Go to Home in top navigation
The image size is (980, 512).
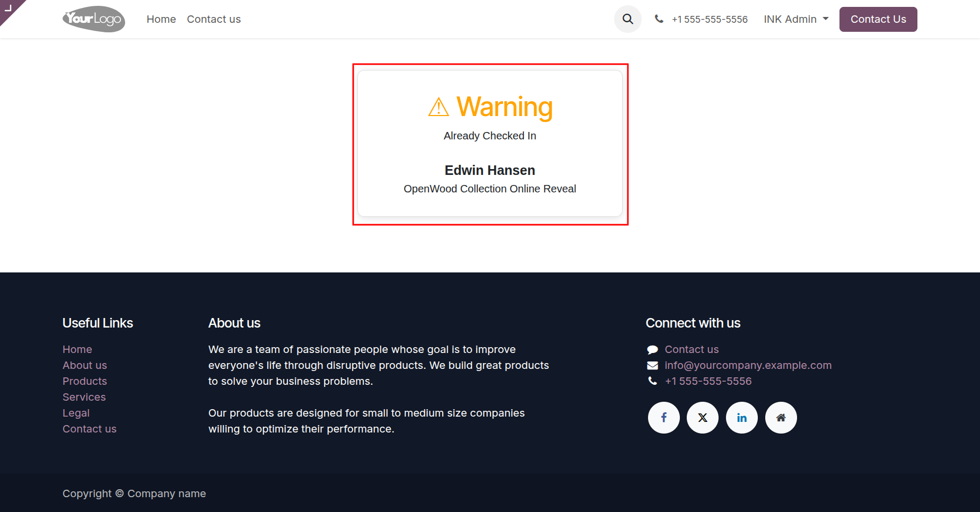[x=161, y=19]
